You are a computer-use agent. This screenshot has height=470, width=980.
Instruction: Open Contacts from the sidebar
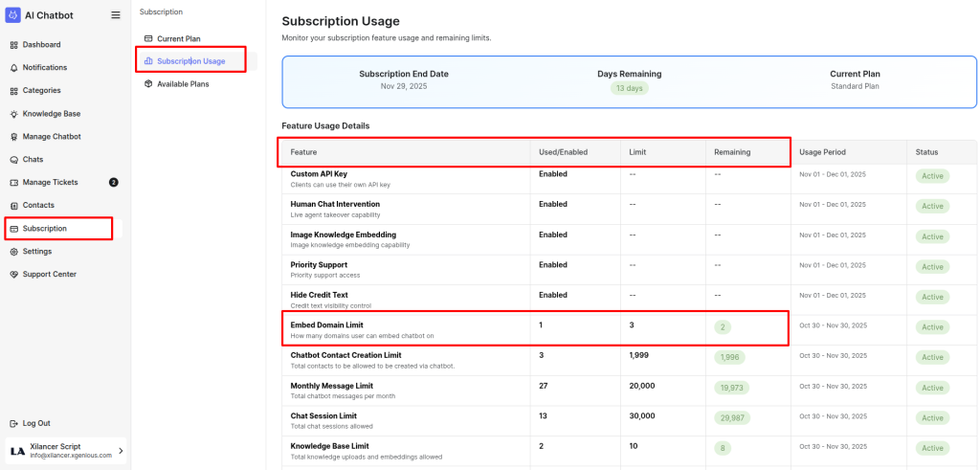coord(38,206)
